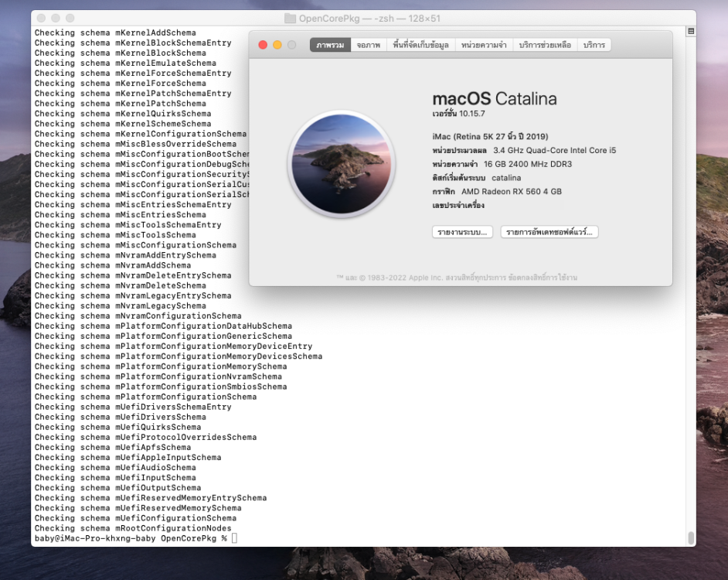Viewport: 728px width, 580px height.
Task: Click prompt text 'baby@iMac-Pro-khxng-baby OpenCorePkg %'
Action: point(131,538)
